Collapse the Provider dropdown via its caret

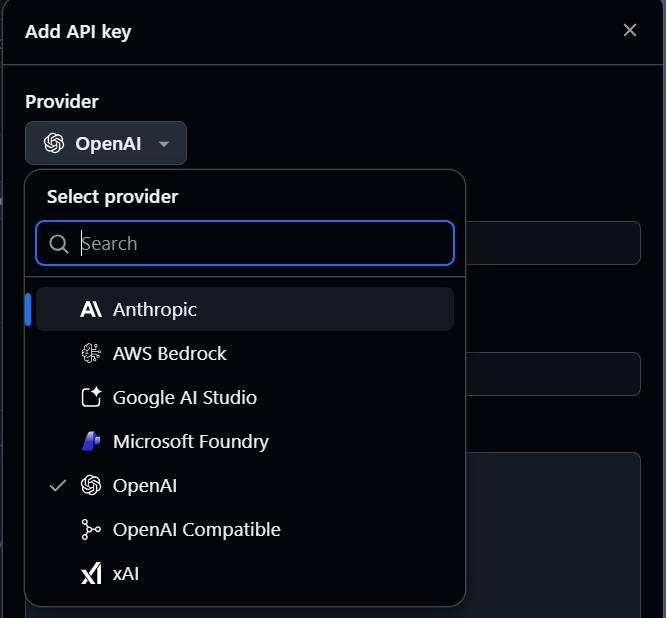point(164,144)
